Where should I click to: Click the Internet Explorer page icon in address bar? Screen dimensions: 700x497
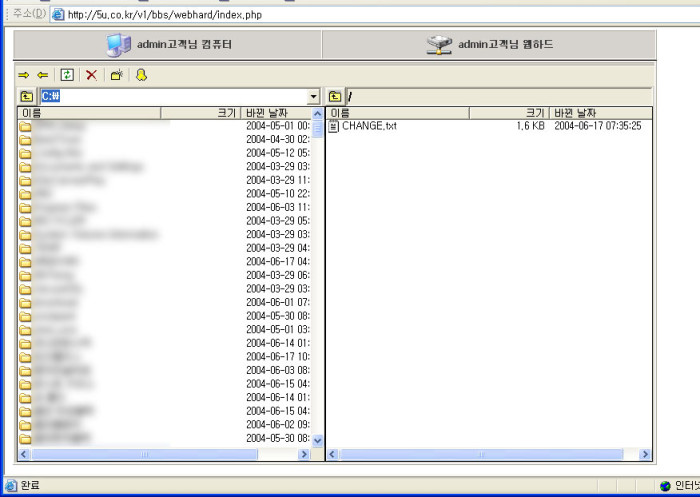click(58, 15)
